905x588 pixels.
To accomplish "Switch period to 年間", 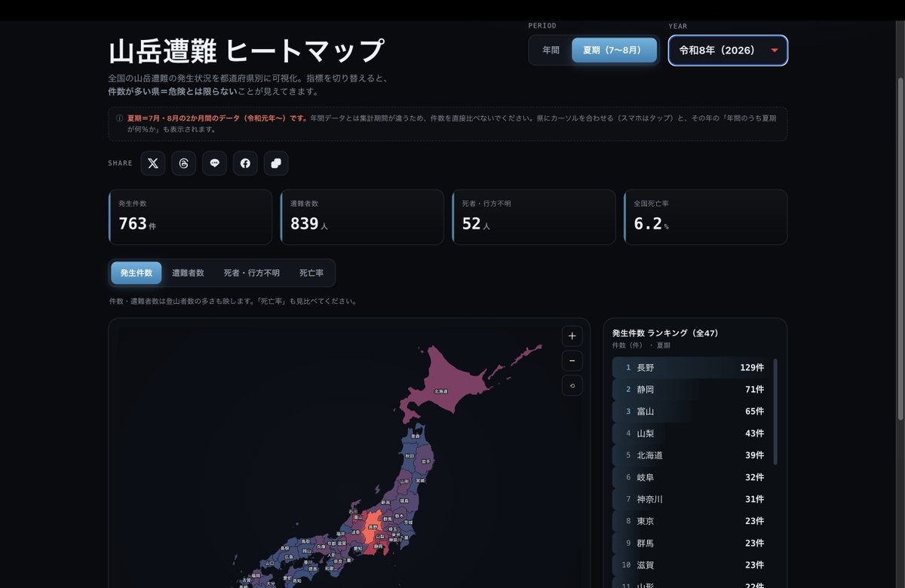I will tap(551, 51).
